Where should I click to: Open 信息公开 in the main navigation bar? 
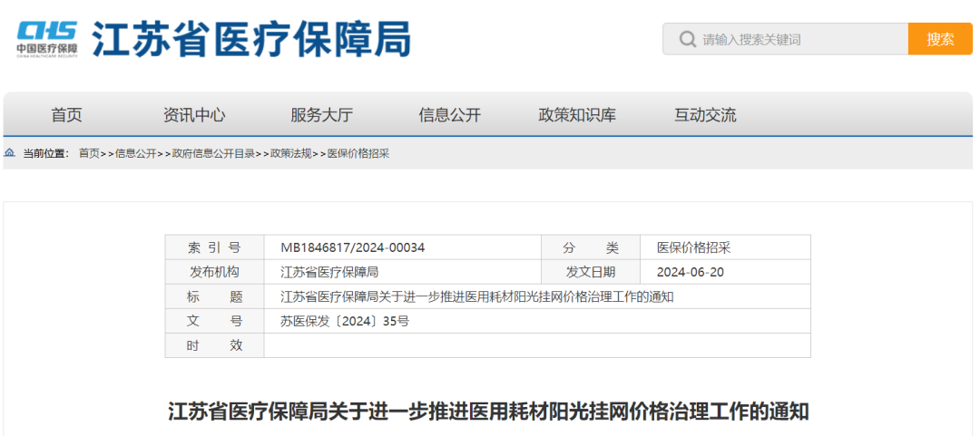click(449, 115)
